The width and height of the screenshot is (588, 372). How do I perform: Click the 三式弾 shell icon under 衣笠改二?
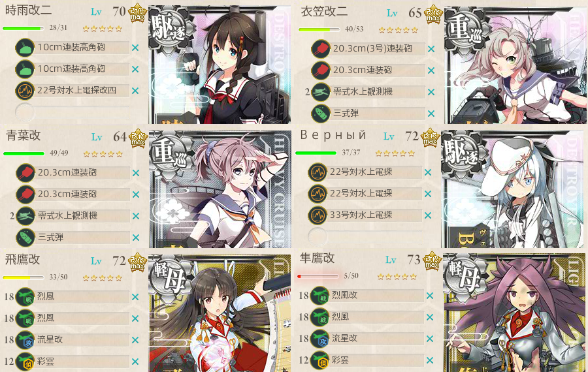[x=321, y=114]
